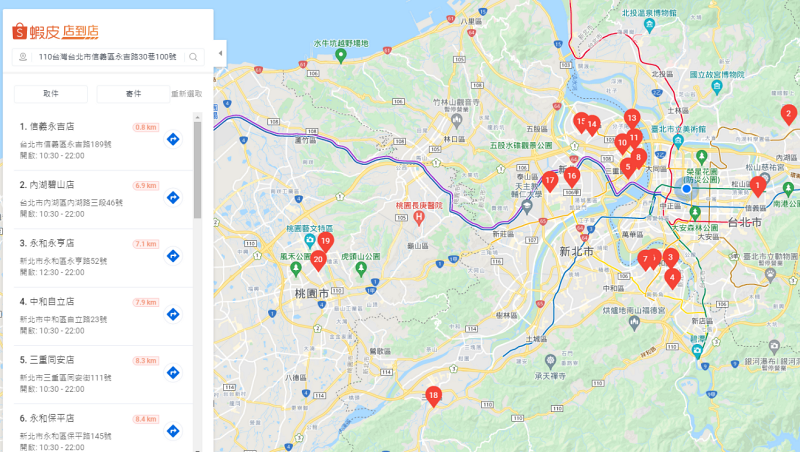This screenshot has height=452, width=800.
Task: Click the person icon in address field
Action: [23, 57]
